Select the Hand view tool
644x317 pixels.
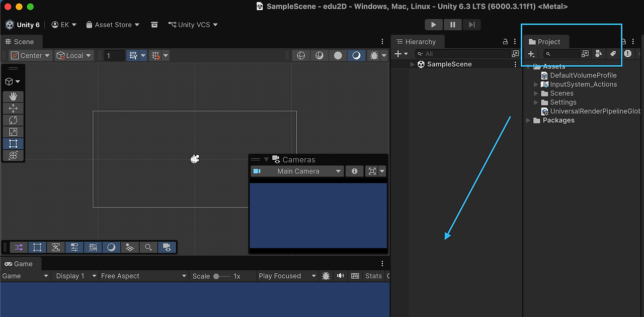[x=13, y=96]
